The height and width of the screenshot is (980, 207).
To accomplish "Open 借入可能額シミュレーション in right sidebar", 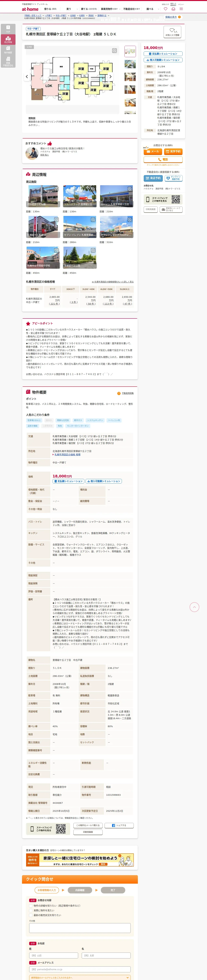I will click(x=163, y=60).
